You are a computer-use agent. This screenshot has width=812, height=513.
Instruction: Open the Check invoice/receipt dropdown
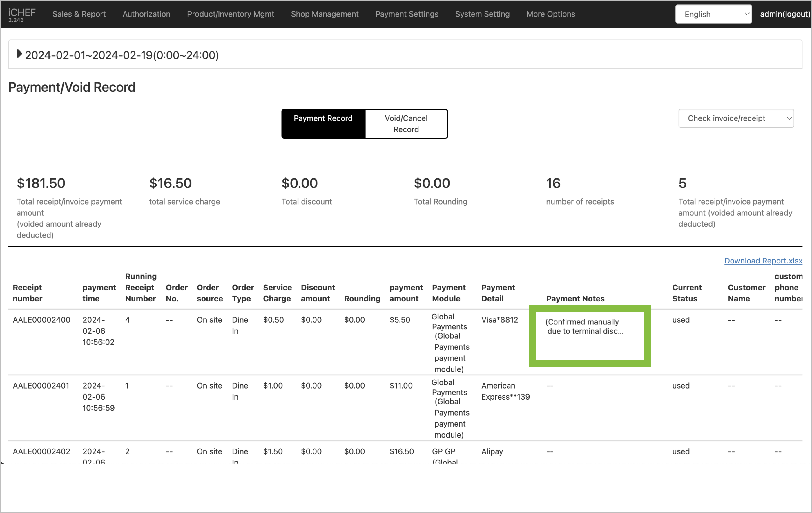click(736, 118)
